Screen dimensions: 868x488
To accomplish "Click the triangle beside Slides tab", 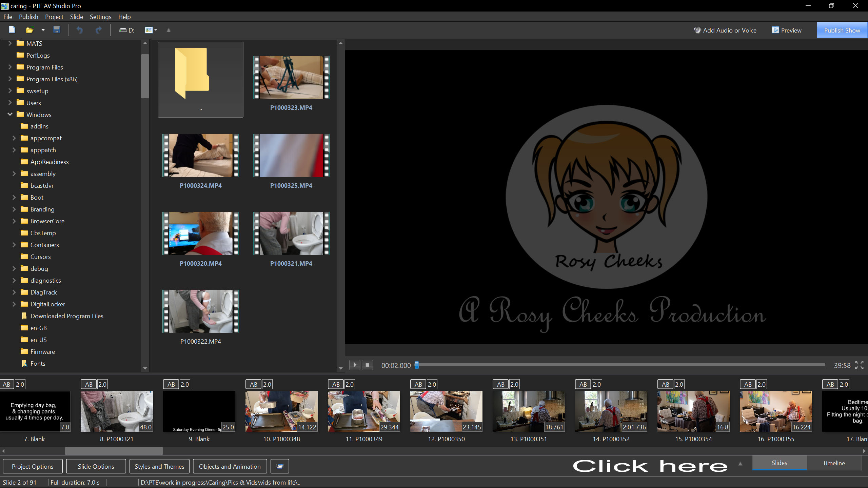I will tap(740, 464).
